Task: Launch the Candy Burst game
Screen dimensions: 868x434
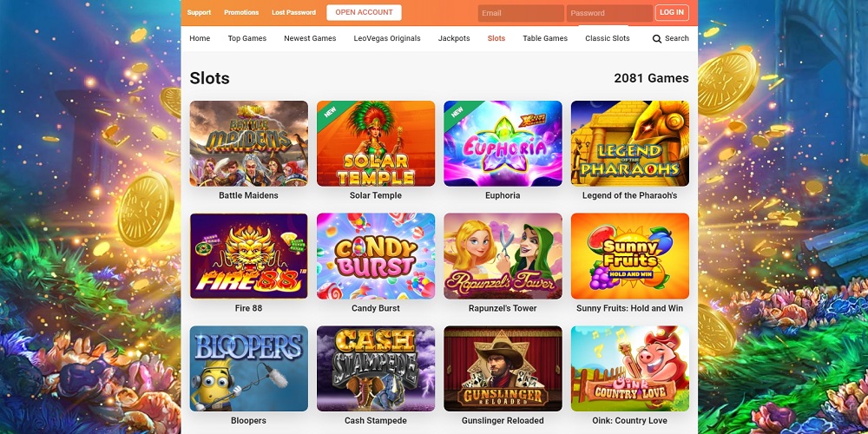Action: pos(376,256)
